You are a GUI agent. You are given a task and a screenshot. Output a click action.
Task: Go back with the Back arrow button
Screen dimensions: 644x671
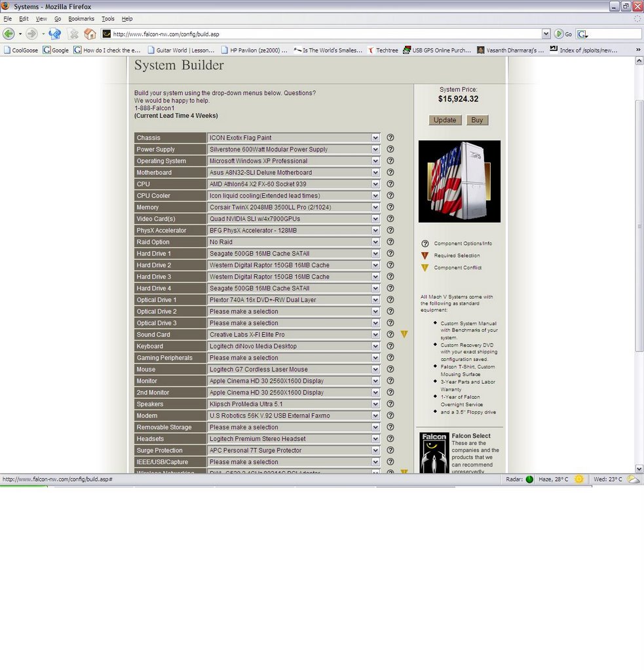pos(9,34)
